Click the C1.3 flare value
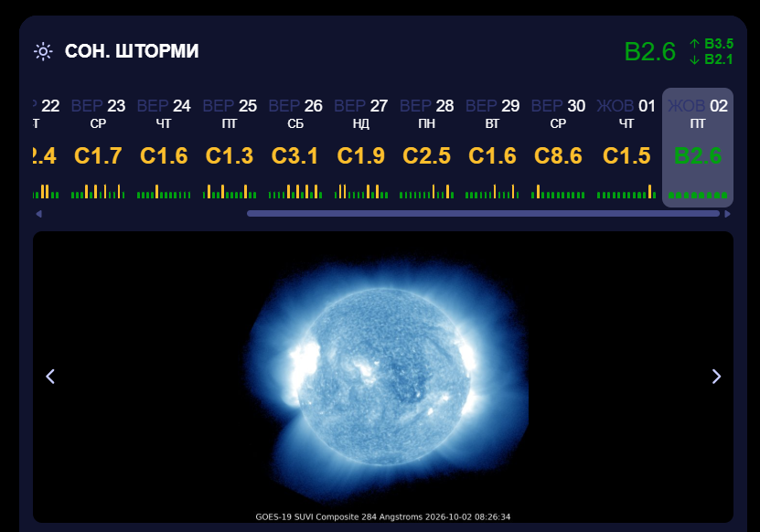Image resolution: width=760 pixels, height=532 pixels. [230, 156]
